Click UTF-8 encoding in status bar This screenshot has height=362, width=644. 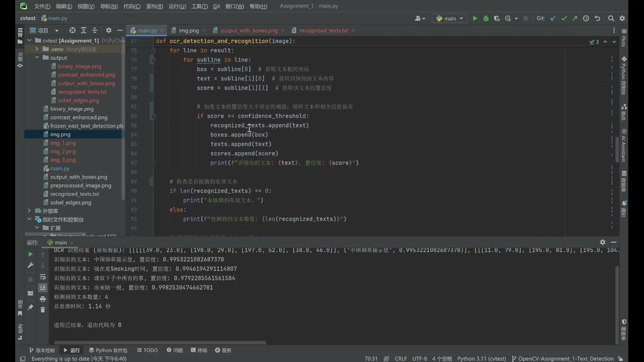pos(420,358)
